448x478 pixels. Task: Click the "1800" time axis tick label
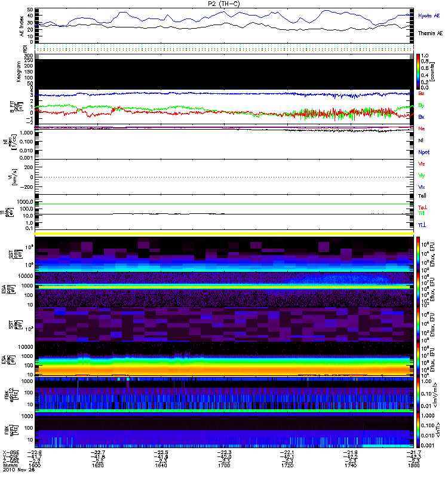[x=413, y=465]
